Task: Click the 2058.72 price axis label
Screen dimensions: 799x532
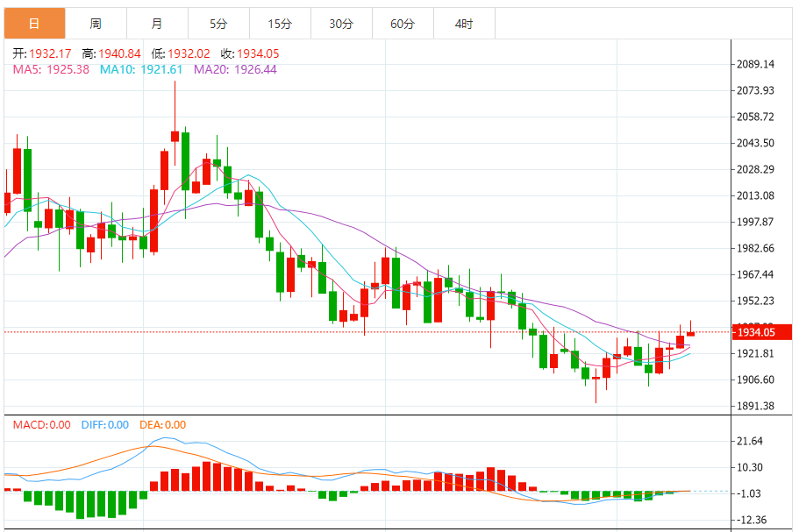Action: 755,117
